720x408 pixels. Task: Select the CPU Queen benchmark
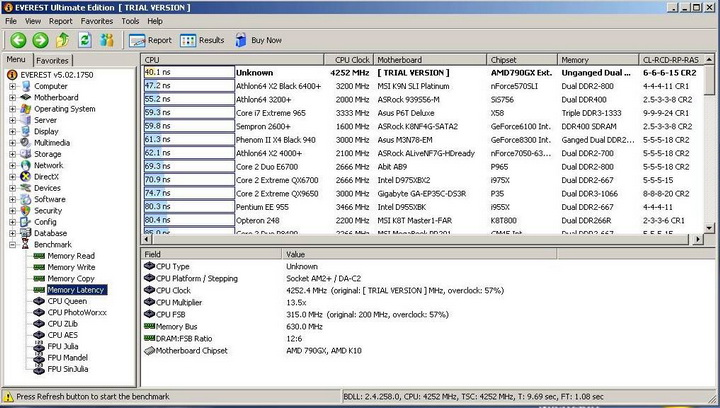pos(67,301)
